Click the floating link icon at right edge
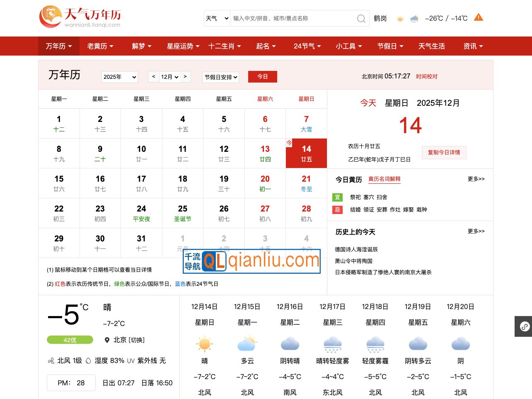The image size is (532, 399). (x=525, y=326)
